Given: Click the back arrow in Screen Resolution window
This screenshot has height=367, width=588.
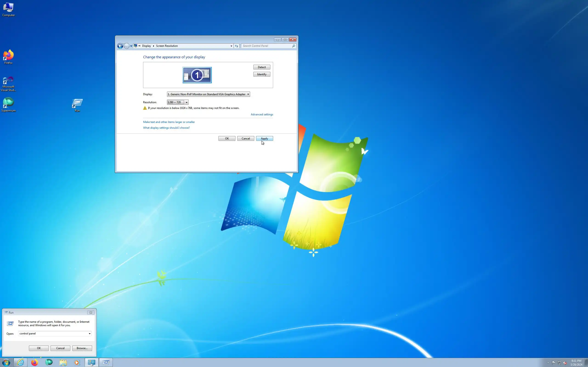Looking at the screenshot, I should click(120, 46).
